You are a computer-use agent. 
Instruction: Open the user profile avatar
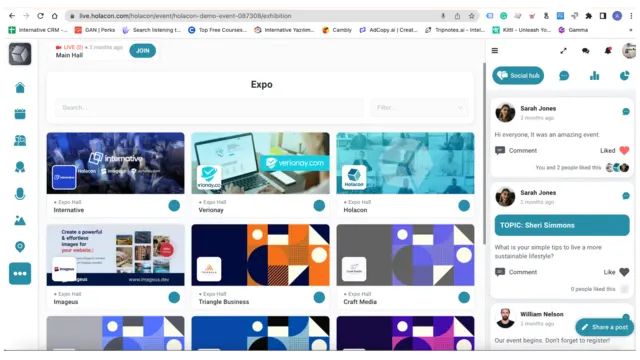point(629,51)
